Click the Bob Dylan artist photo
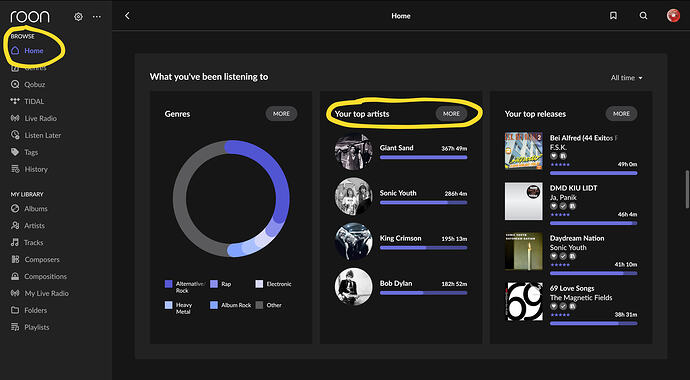The image size is (690, 380). 353,287
